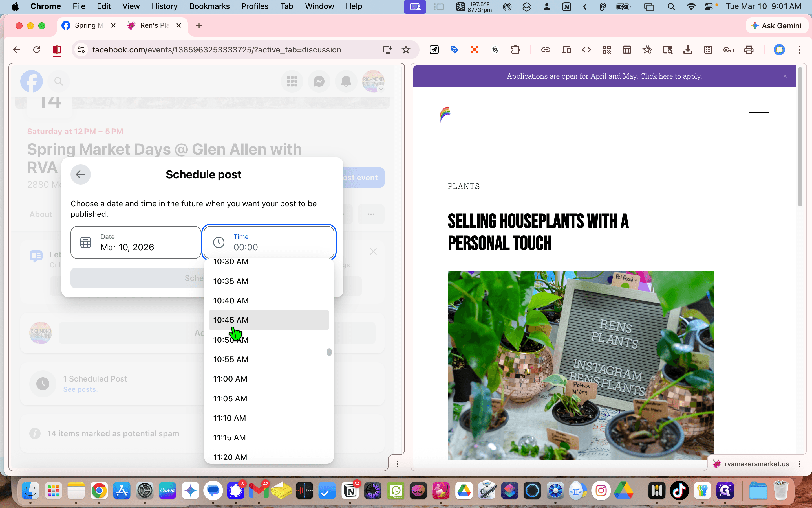812x508 pixels.
Task: Choose 11:00 AM in the time dropdown
Action: (269, 379)
